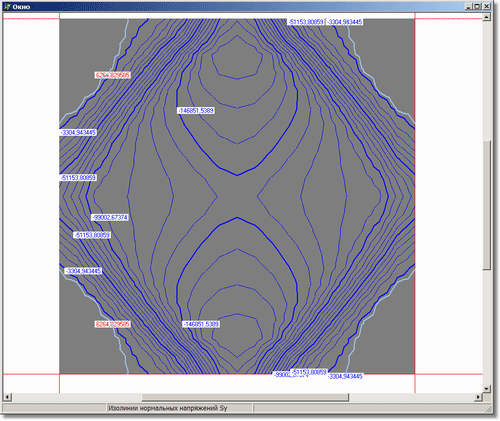Click the horizontal scrollbar thumb
500x421 pixels.
245,397
